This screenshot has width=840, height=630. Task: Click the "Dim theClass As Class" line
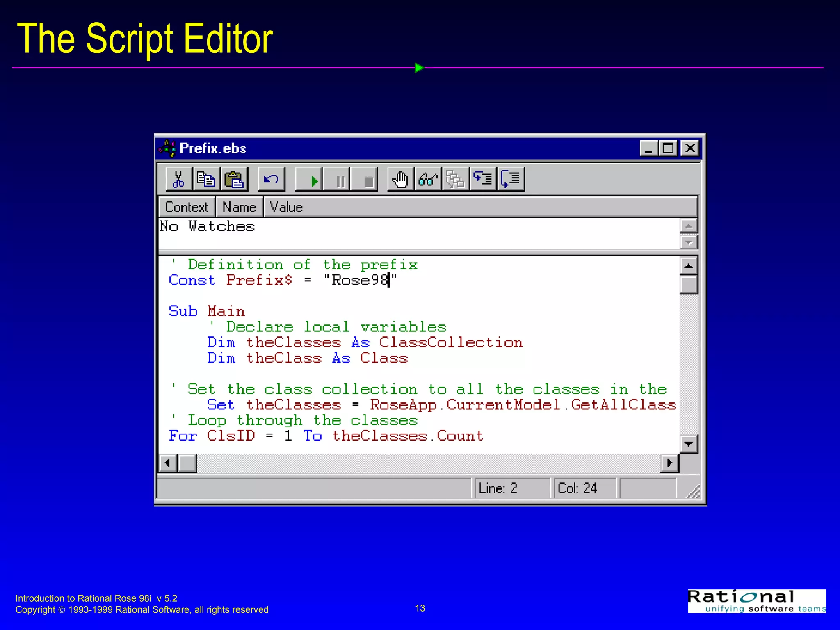coord(308,358)
